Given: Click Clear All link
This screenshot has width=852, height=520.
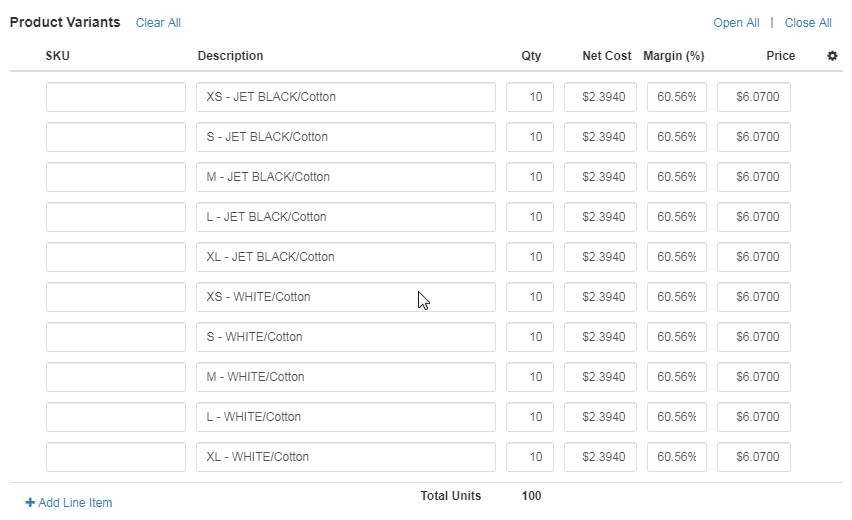Looking at the screenshot, I should (x=158, y=23).
